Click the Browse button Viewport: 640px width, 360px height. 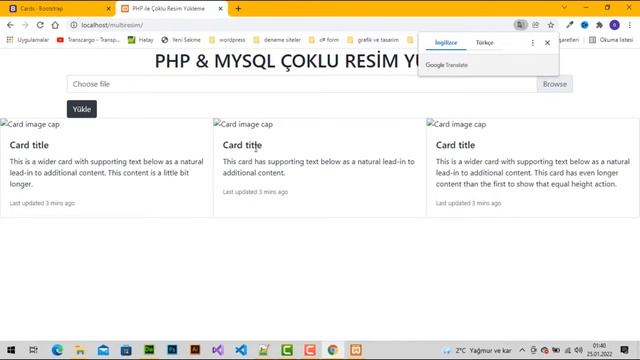coord(555,84)
